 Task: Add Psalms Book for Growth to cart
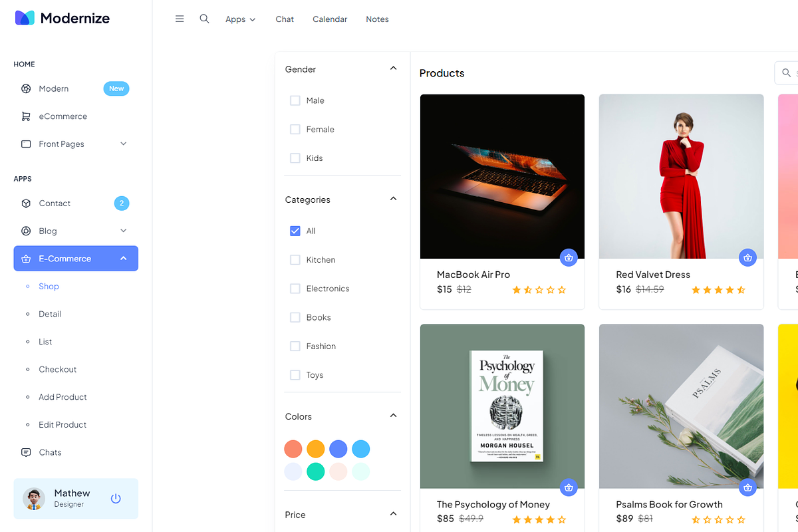747,487
